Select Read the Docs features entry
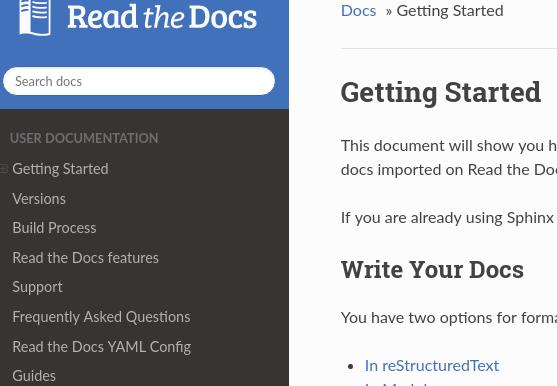 86,258
